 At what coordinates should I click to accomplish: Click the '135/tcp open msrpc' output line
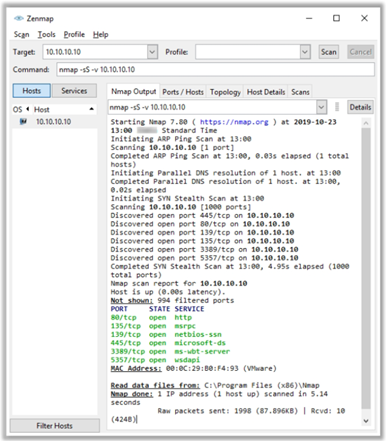coord(153,326)
